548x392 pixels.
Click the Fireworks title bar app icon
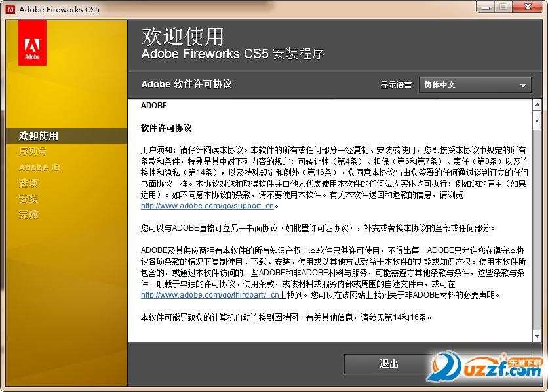(10, 9)
